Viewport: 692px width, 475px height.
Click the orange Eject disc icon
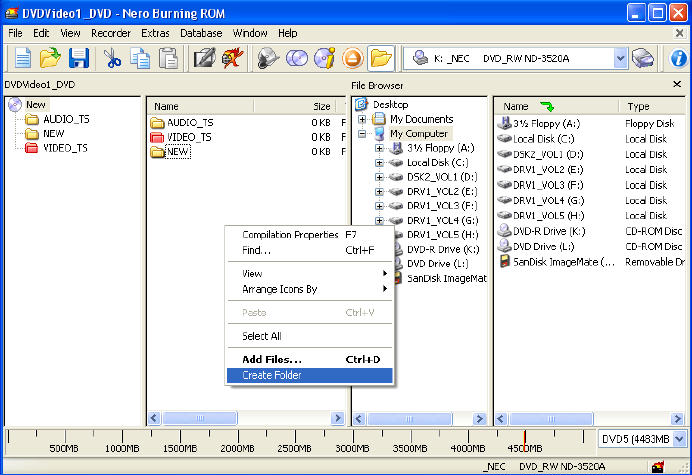pos(352,58)
